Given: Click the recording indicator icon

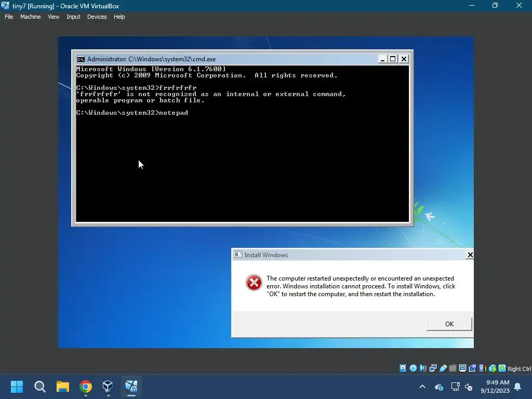Looking at the screenshot, I should 472,368.
